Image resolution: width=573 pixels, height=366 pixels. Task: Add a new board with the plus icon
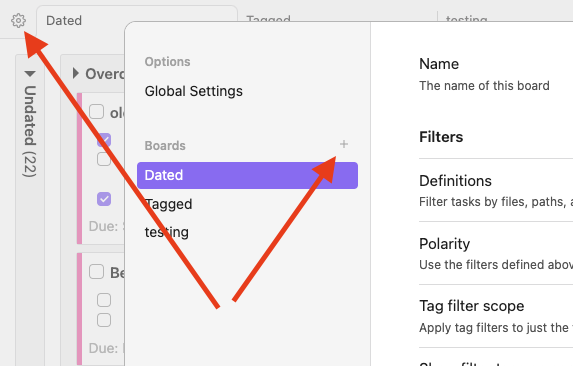click(x=344, y=144)
